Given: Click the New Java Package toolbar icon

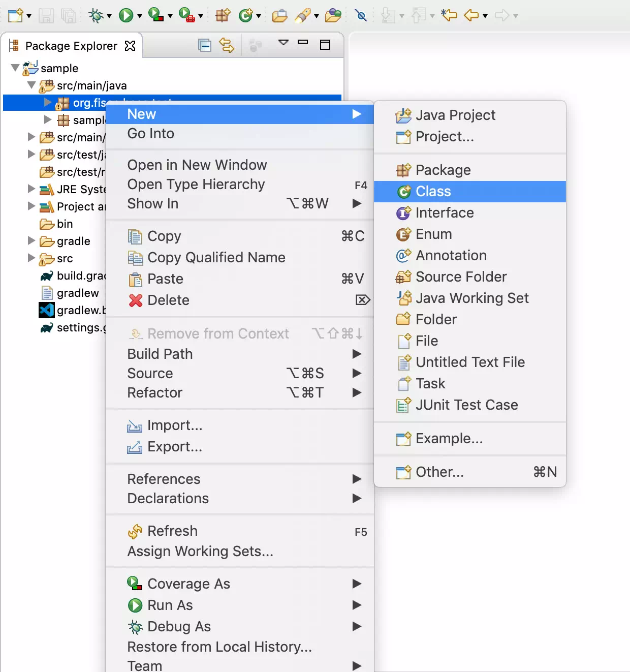Looking at the screenshot, I should (x=223, y=16).
